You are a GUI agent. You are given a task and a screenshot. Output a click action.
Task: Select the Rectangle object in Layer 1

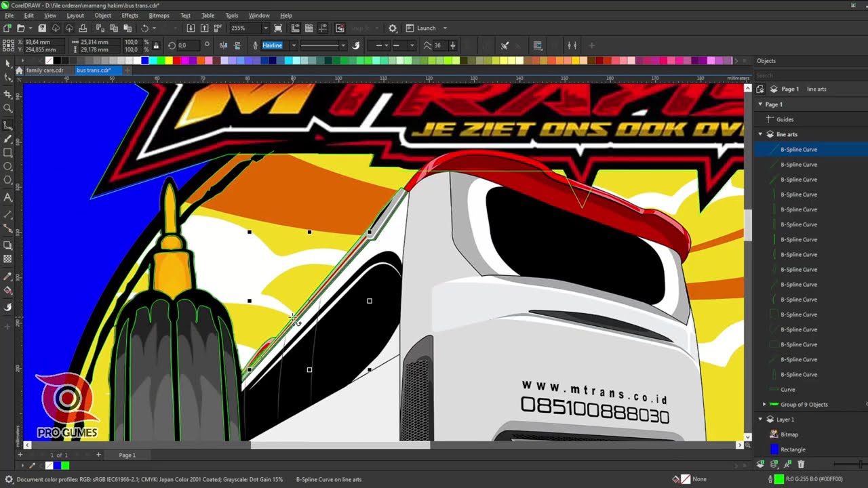point(793,449)
